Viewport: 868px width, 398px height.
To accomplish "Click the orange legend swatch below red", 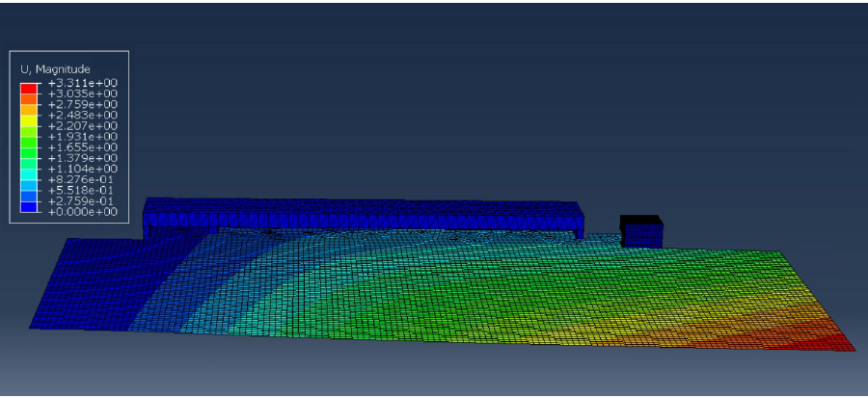I will tap(28, 99).
